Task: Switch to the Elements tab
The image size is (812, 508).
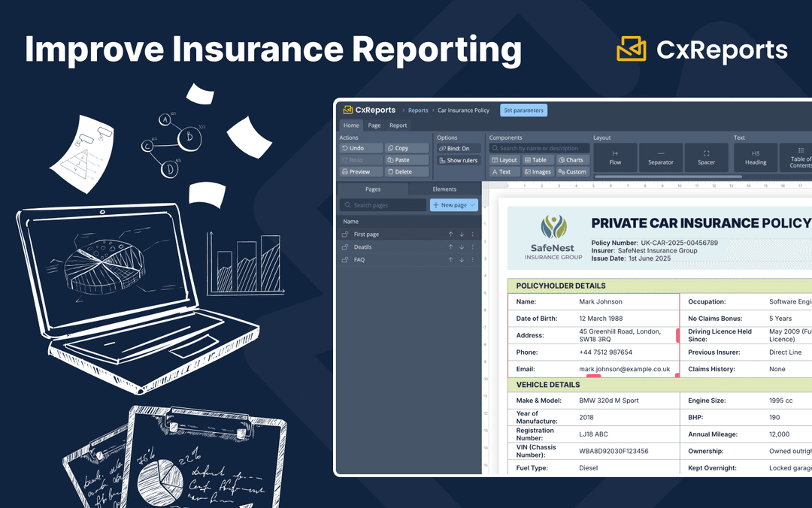Action: pyautogui.click(x=444, y=189)
